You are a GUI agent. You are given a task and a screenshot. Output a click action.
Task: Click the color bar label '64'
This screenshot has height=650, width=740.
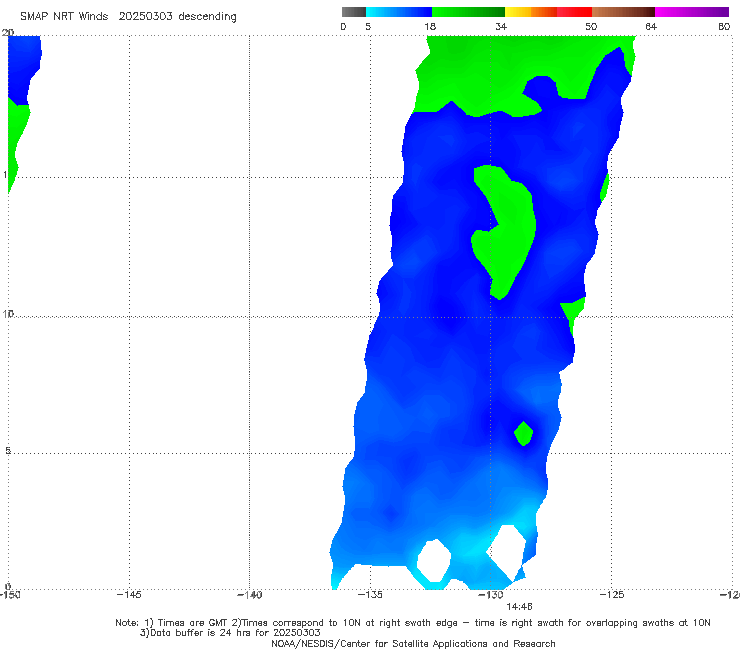[651, 26]
